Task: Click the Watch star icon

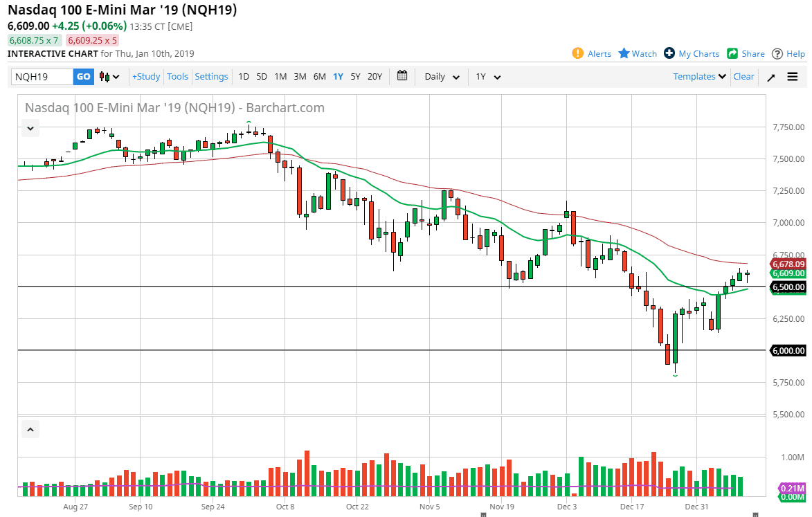Action: 624,53
